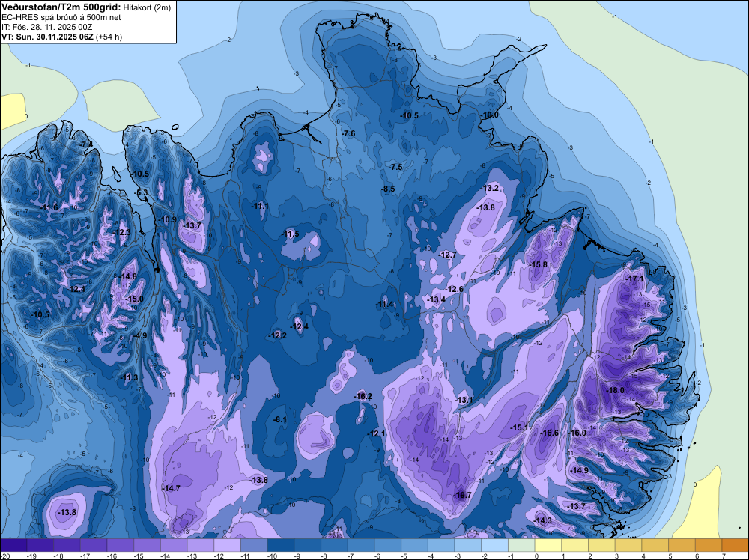The width and height of the screenshot is (749, 560).
Task: Click the -10.9 temperature label
Action: coord(168,219)
